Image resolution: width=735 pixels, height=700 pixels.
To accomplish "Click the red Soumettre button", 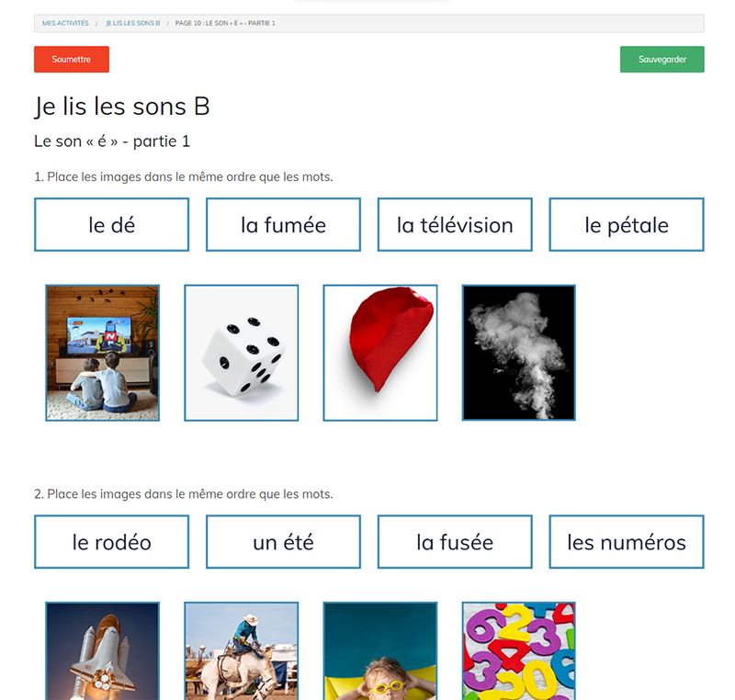I will pyautogui.click(x=72, y=59).
